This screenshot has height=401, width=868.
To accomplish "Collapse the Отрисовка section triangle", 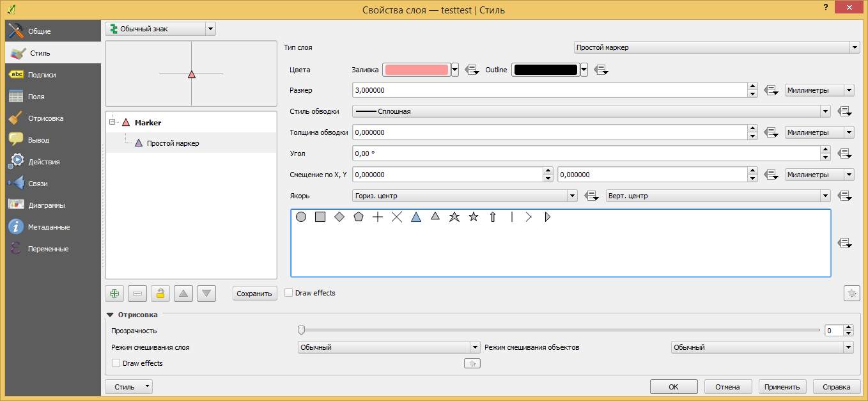I will coord(111,315).
